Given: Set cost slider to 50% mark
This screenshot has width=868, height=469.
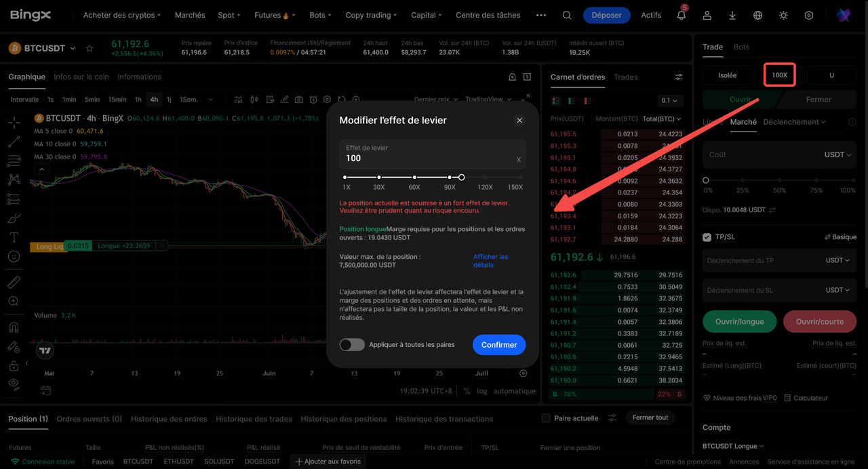Looking at the screenshot, I should tap(780, 180).
